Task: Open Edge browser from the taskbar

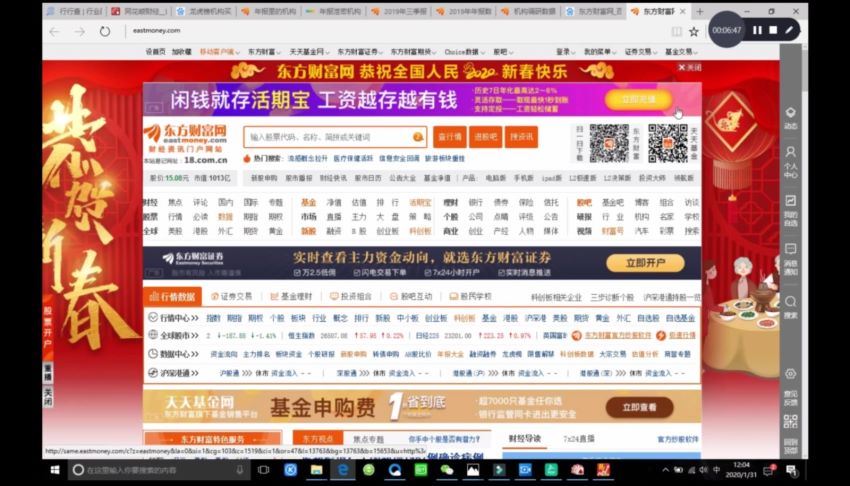Action: (x=343, y=470)
